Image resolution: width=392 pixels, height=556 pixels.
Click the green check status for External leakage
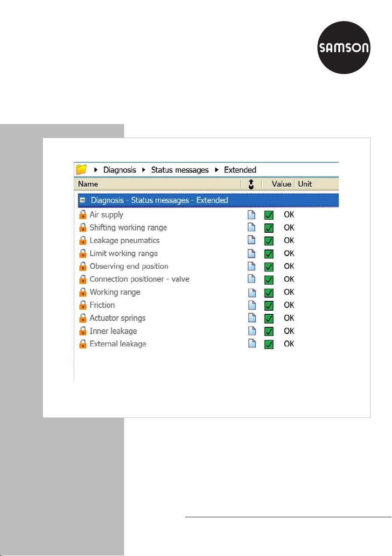[269, 344]
